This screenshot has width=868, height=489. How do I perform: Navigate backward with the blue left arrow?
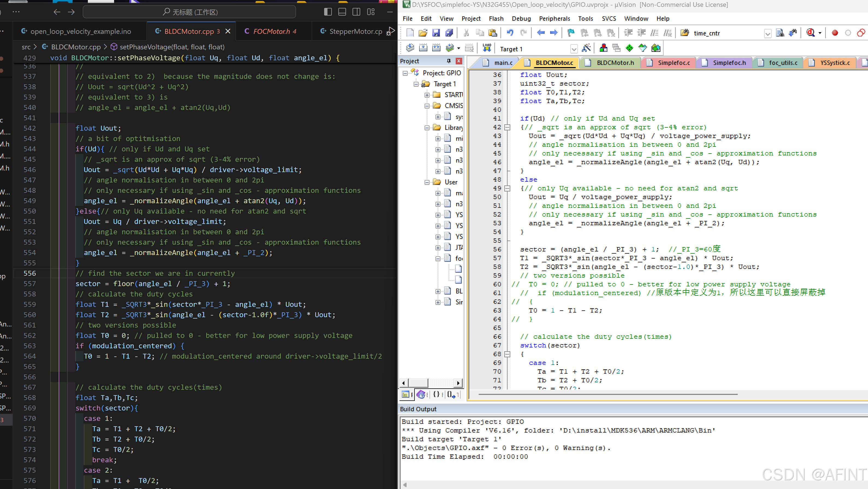(541, 33)
